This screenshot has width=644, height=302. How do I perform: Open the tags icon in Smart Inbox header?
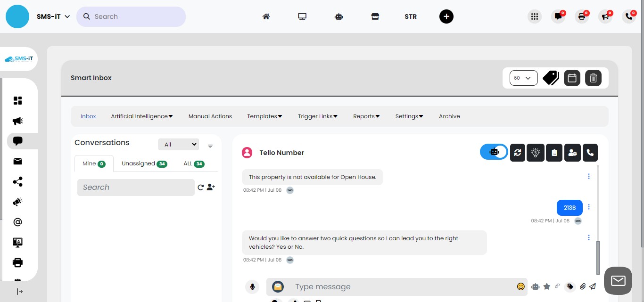pyautogui.click(x=551, y=78)
